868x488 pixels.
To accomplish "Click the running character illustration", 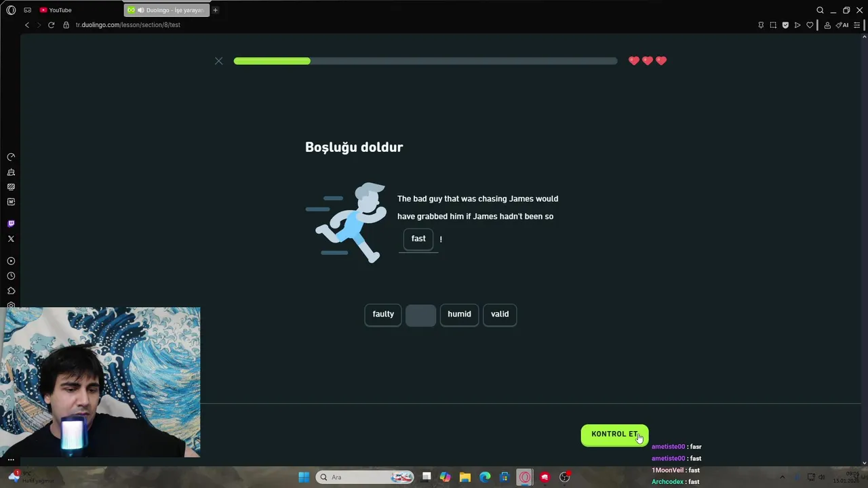I will click(347, 222).
